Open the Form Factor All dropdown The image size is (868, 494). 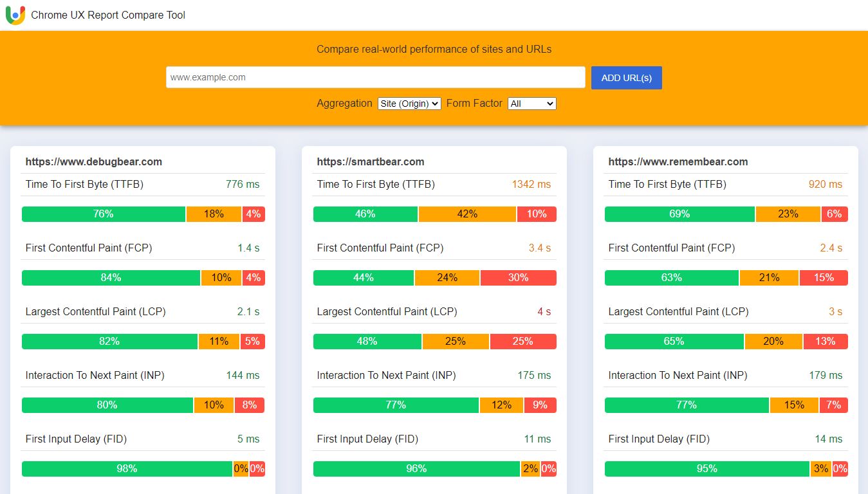[x=531, y=104]
